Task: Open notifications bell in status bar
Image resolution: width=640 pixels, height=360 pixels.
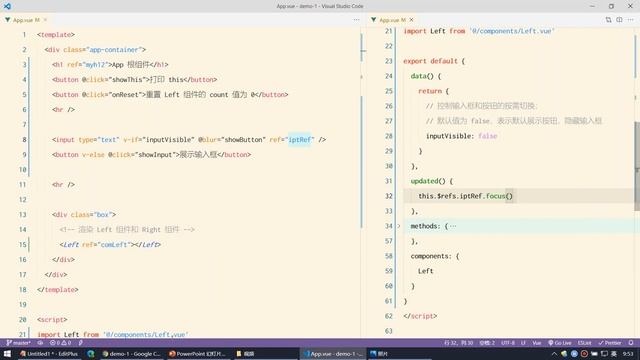Action: [x=631, y=343]
